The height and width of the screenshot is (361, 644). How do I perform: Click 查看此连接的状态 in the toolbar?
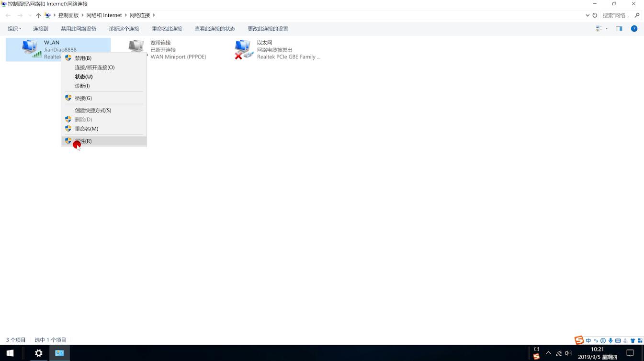click(215, 29)
